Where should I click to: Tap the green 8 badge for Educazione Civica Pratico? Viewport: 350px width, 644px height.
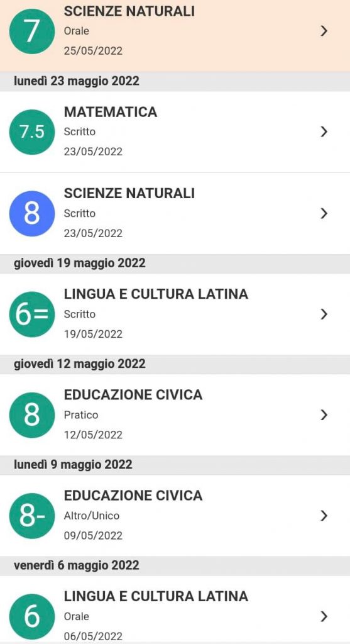32,415
